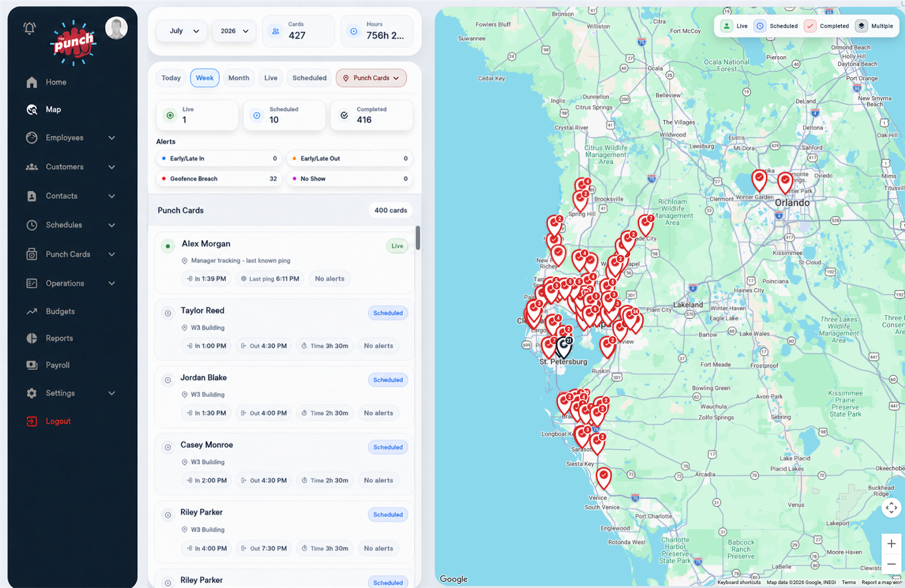Click the Punch Cards sidebar icon
This screenshot has width=905, height=588.
[32, 254]
